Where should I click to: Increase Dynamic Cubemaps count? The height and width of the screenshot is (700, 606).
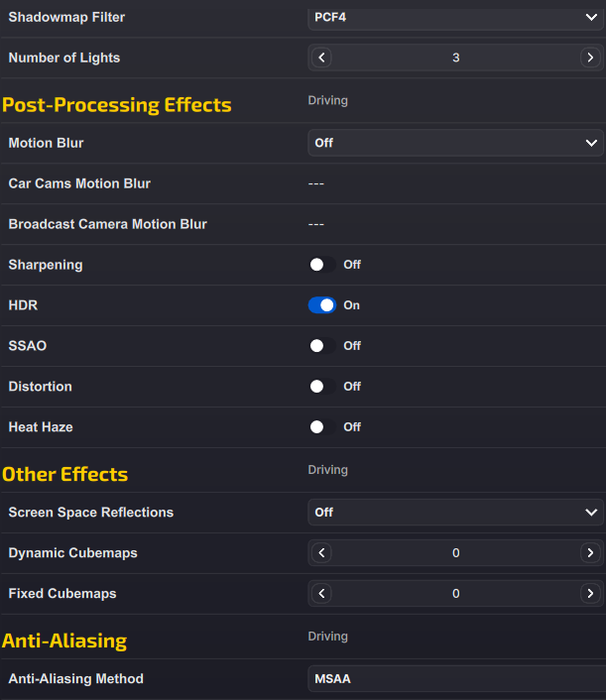(590, 553)
